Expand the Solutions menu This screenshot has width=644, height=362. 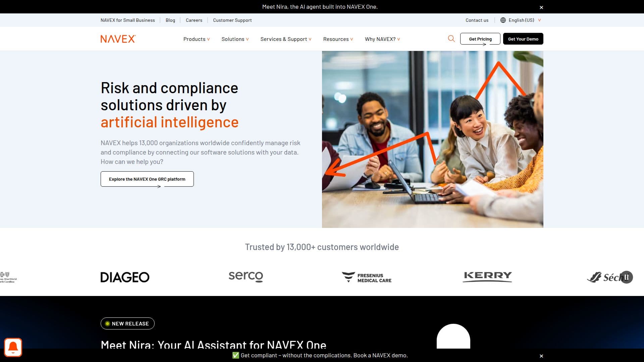point(235,39)
